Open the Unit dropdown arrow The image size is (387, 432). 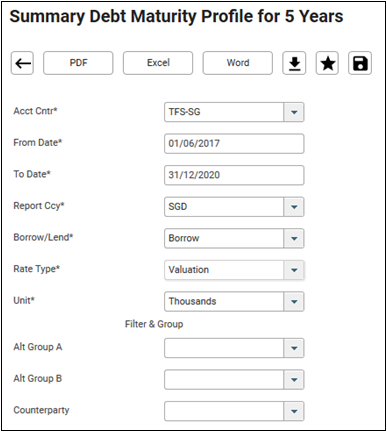click(x=294, y=301)
